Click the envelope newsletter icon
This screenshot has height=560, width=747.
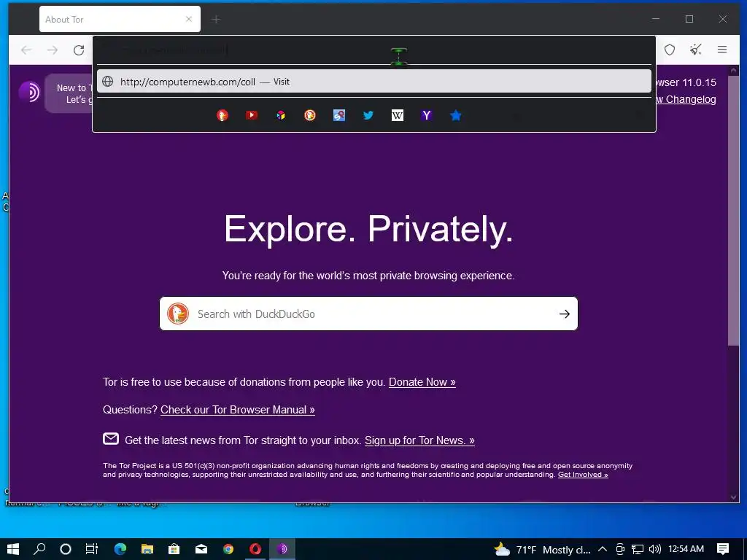111,438
